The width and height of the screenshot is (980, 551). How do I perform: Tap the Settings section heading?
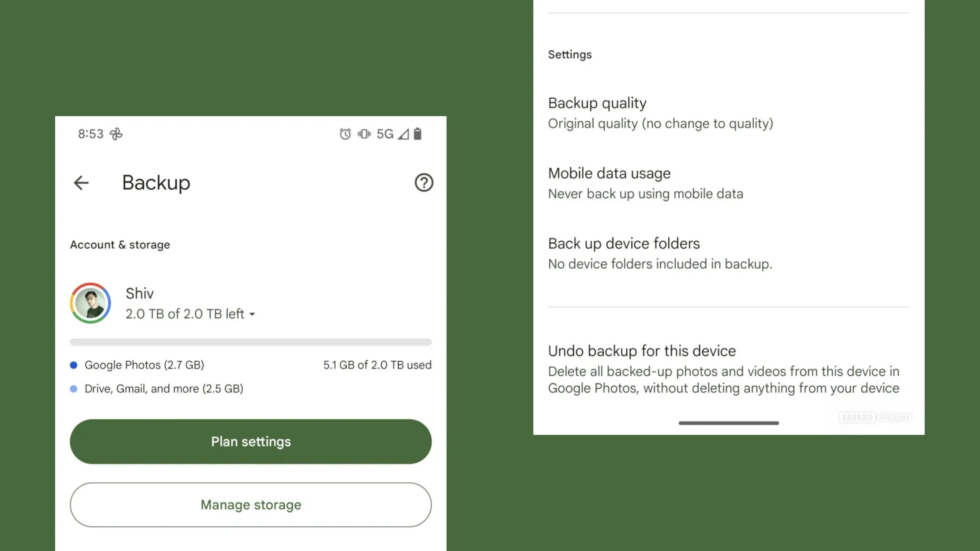click(570, 55)
